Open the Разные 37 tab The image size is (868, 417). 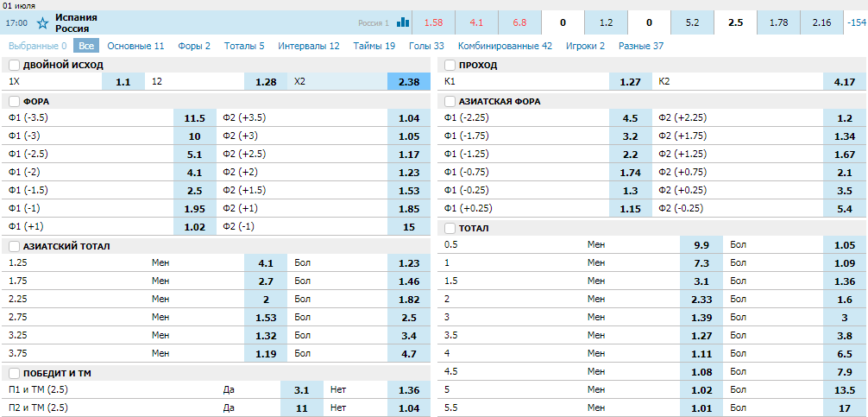641,46
